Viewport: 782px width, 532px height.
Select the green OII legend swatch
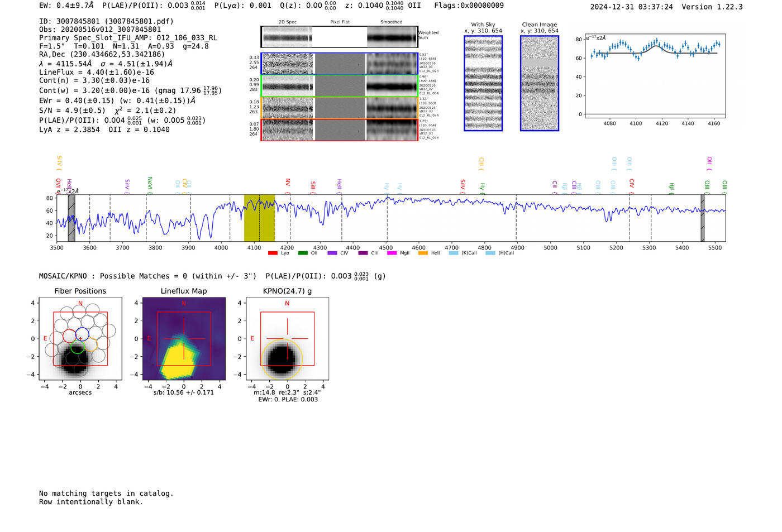tap(303, 253)
